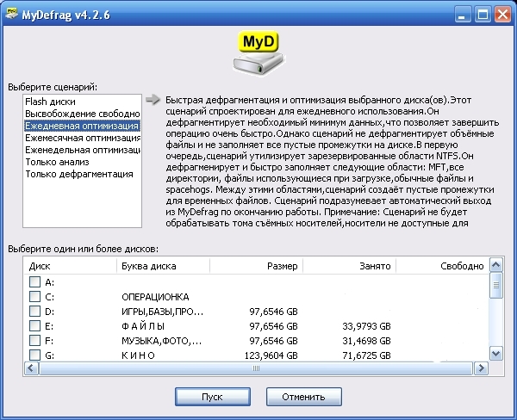The height and width of the screenshot is (420, 517).
Task: Click the MyDefrag title bar icon
Action: (x=11, y=14)
